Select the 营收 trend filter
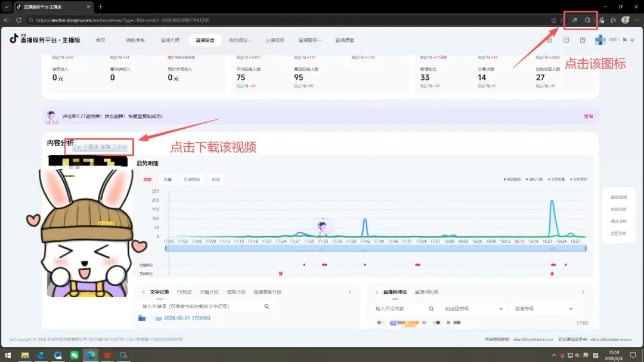Screen dimensions: 644x362 pyautogui.click(x=147, y=180)
